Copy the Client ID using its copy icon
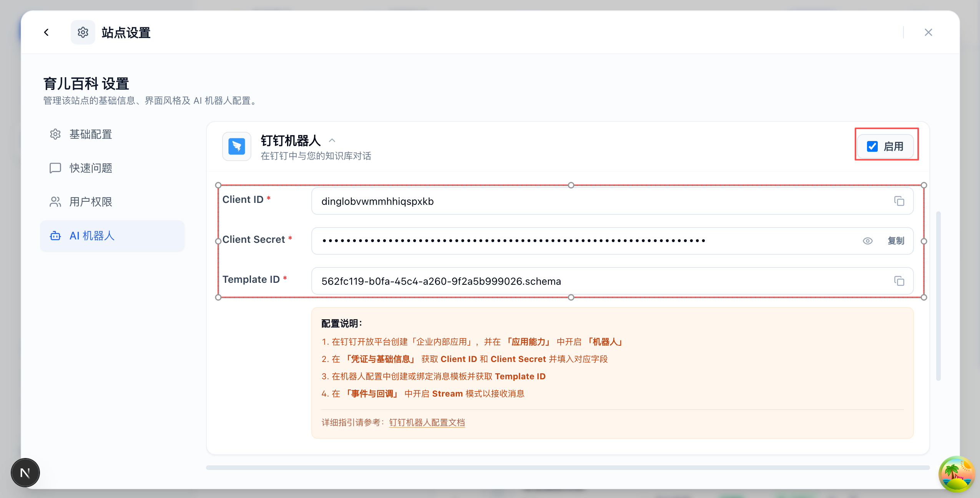This screenshot has height=498, width=980. [899, 201]
